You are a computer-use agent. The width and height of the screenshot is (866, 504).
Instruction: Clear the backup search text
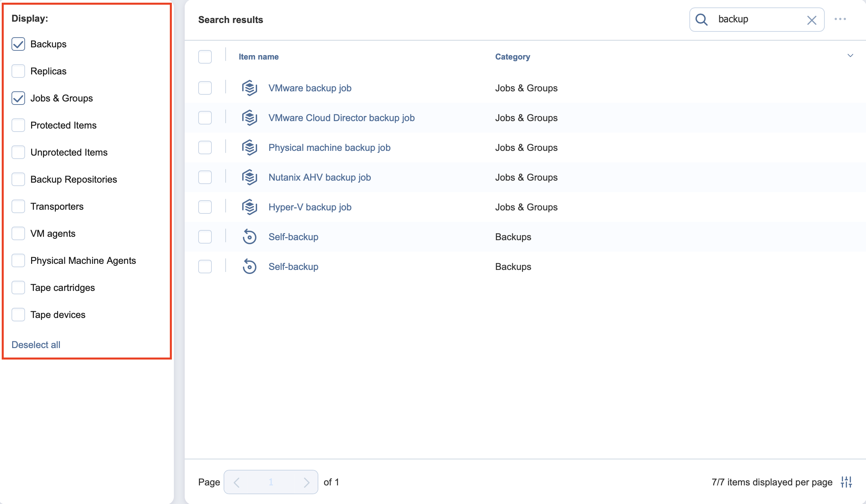811,20
